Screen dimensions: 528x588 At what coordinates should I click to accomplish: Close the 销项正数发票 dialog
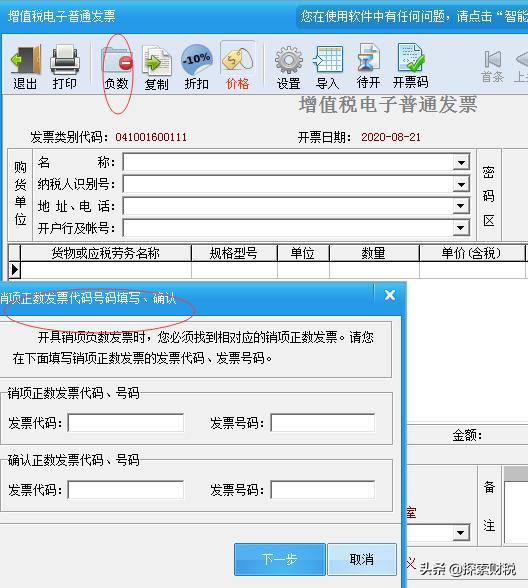point(390,295)
